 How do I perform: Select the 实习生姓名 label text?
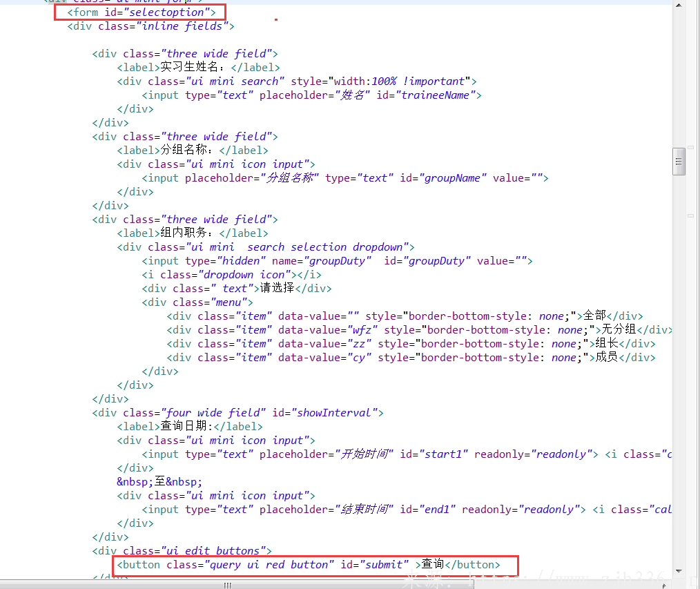192,68
